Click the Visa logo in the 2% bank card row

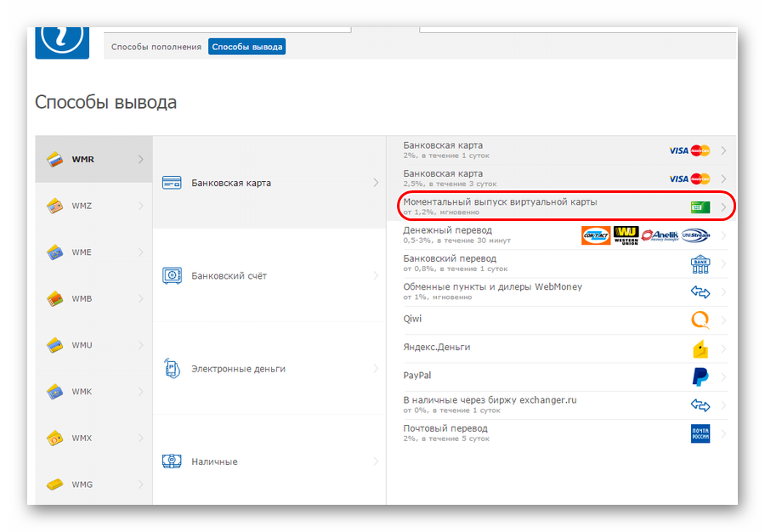click(678, 150)
